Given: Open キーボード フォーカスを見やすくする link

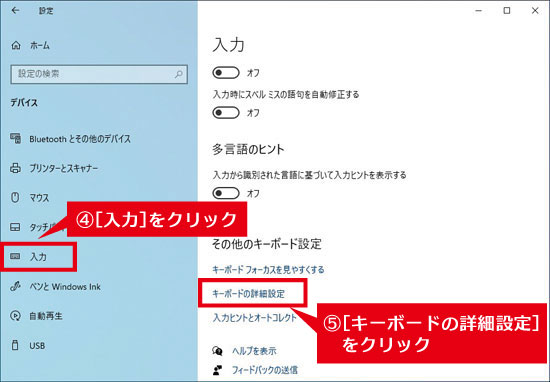Looking at the screenshot, I should pyautogui.click(x=268, y=270).
